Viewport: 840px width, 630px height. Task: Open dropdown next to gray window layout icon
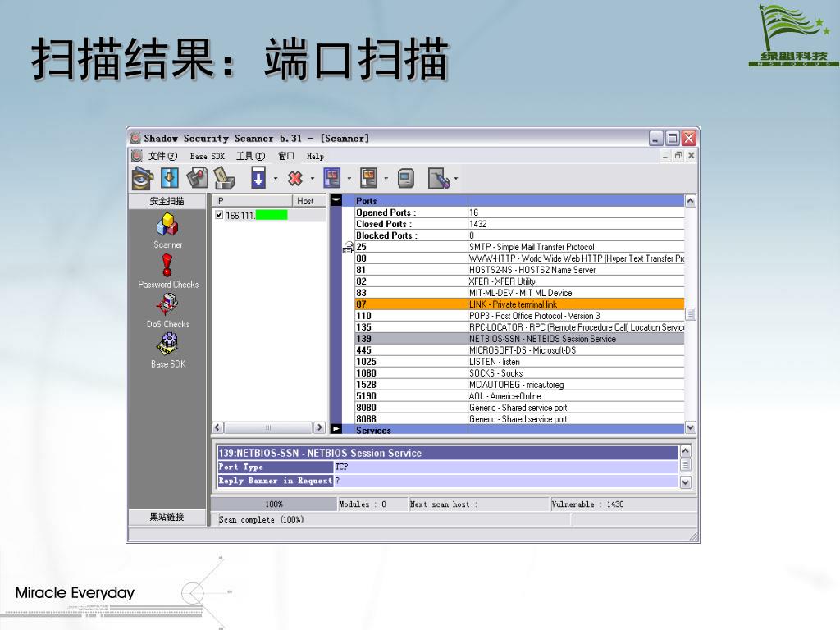click(x=386, y=178)
